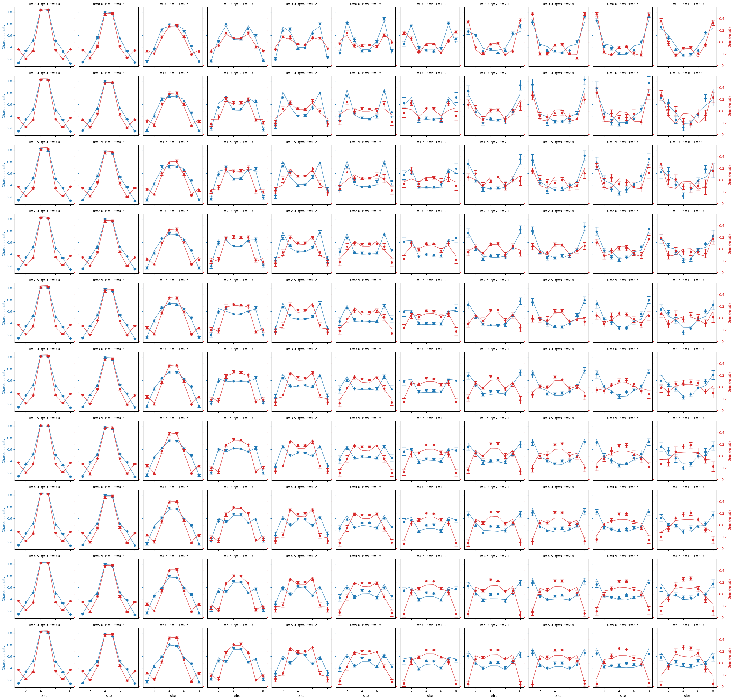This screenshot has width=734, height=700.
Task: Click the title u=4.5, η=2, τ=0.6
Action: tap(173, 556)
